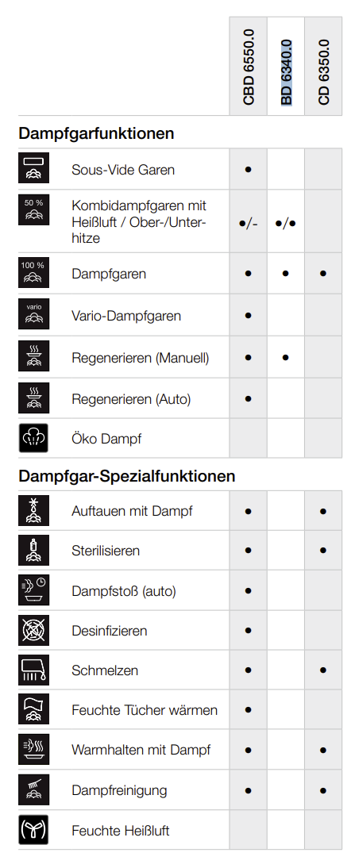This screenshot has height=868, width=355.
Task: Click the 100 % Dampfgaren icon
Action: coord(34,273)
